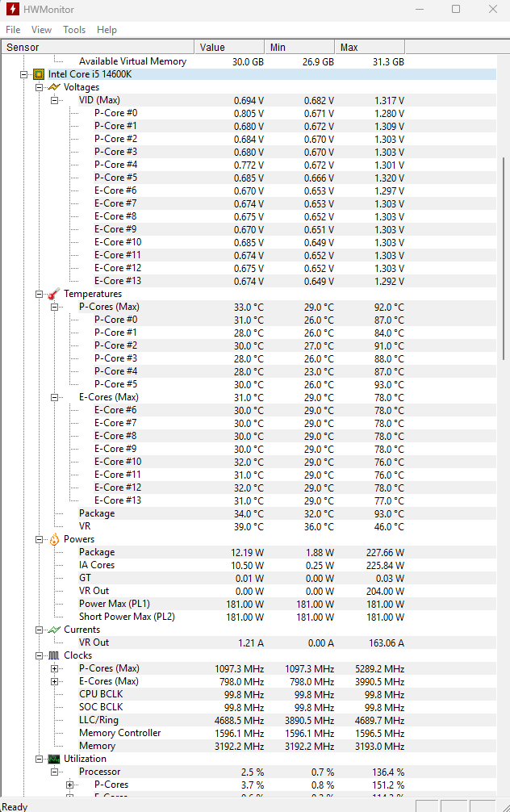Click the HWMonitor lightning bolt app icon
The height and width of the screenshot is (812, 510).
[x=12, y=9]
